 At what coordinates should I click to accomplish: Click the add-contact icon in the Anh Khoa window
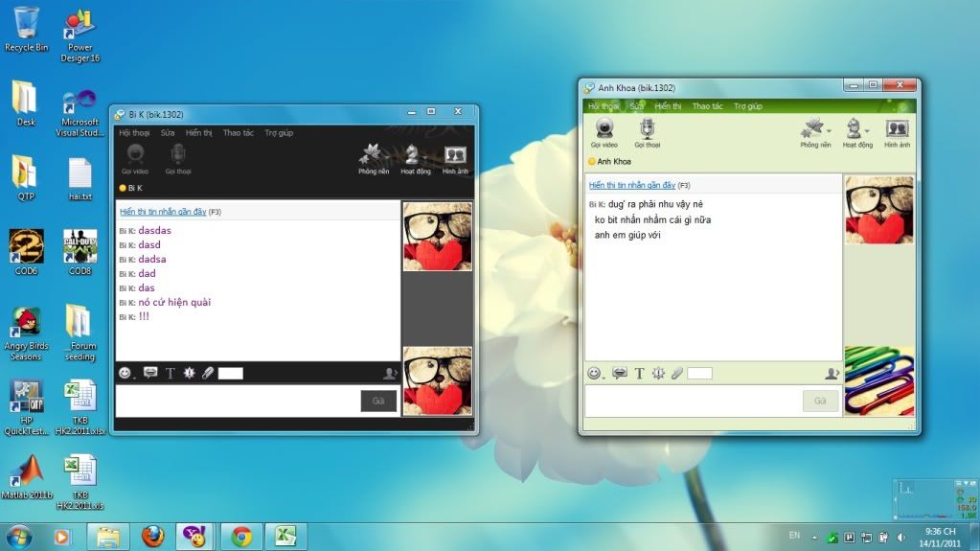(832, 374)
